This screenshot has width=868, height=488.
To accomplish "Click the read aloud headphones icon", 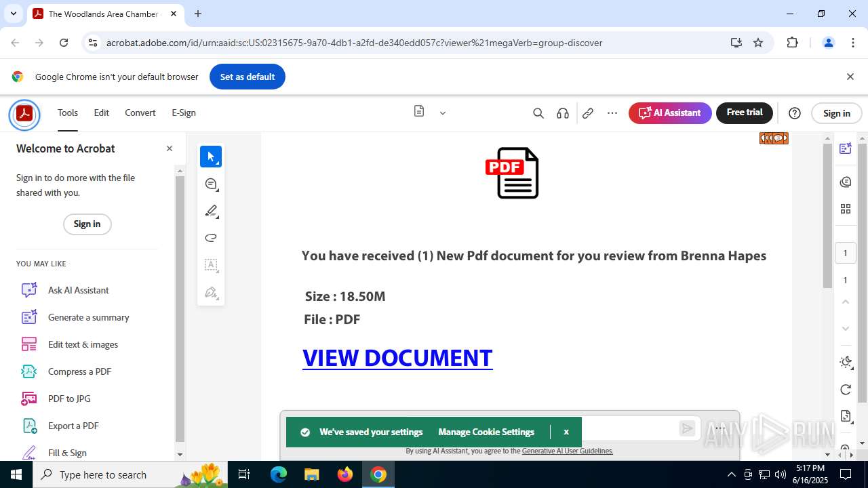I will (x=563, y=113).
